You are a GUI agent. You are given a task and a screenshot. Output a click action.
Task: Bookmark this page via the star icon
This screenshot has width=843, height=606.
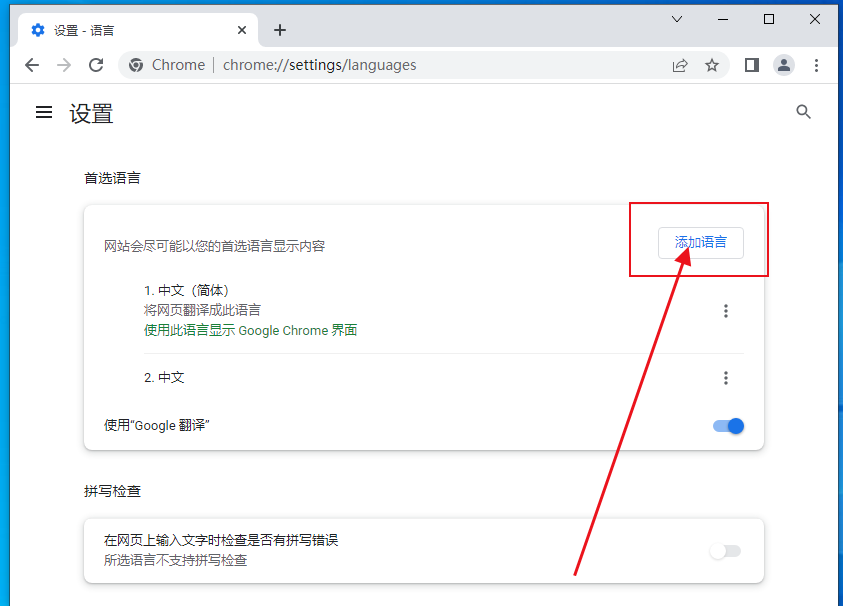[712, 65]
